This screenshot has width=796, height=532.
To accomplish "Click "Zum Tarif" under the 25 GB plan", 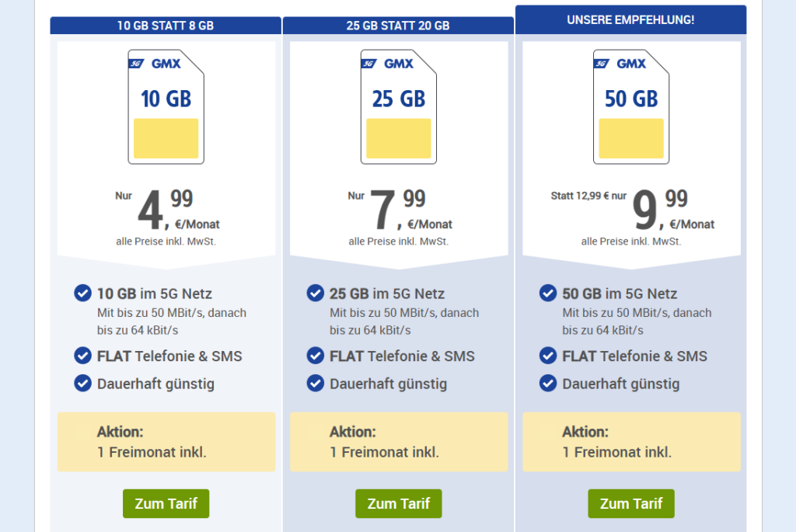I will [x=398, y=503].
